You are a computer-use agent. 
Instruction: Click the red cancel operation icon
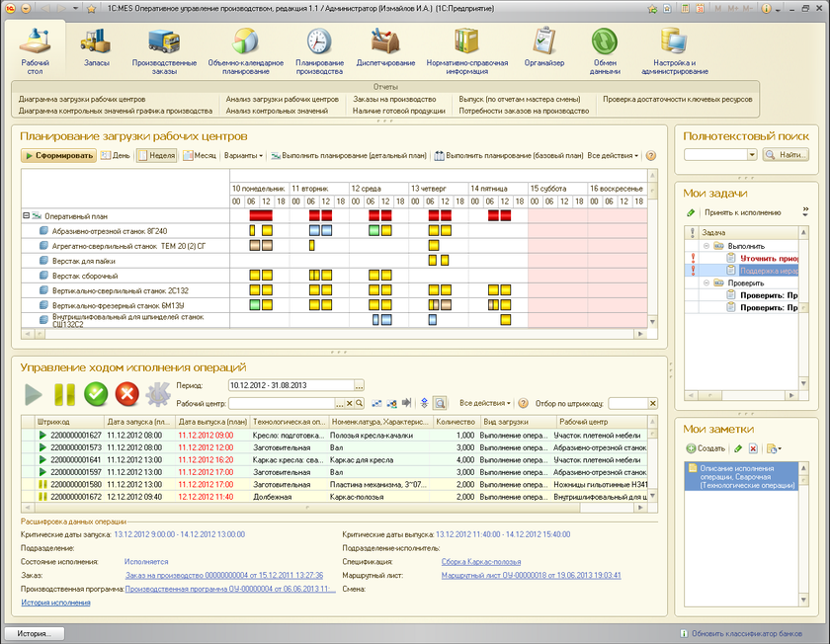pyautogui.click(x=126, y=394)
